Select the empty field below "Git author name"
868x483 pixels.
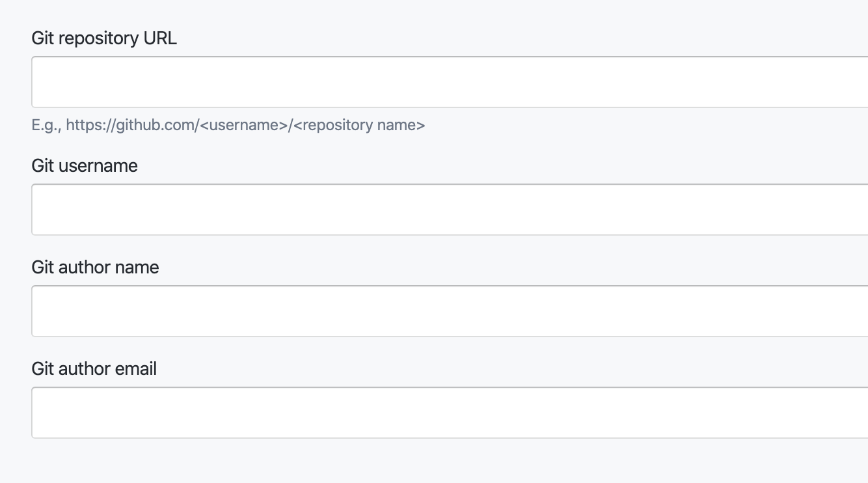coord(450,311)
